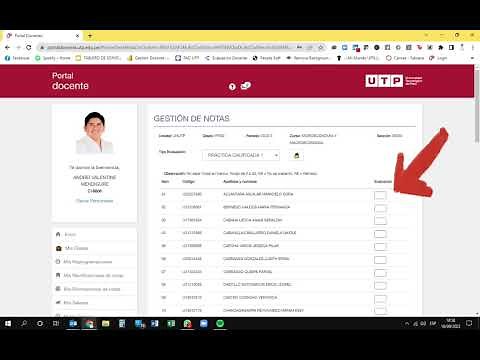Click grade input for row 03
Screen dimensions: 480x360
tap(380, 221)
